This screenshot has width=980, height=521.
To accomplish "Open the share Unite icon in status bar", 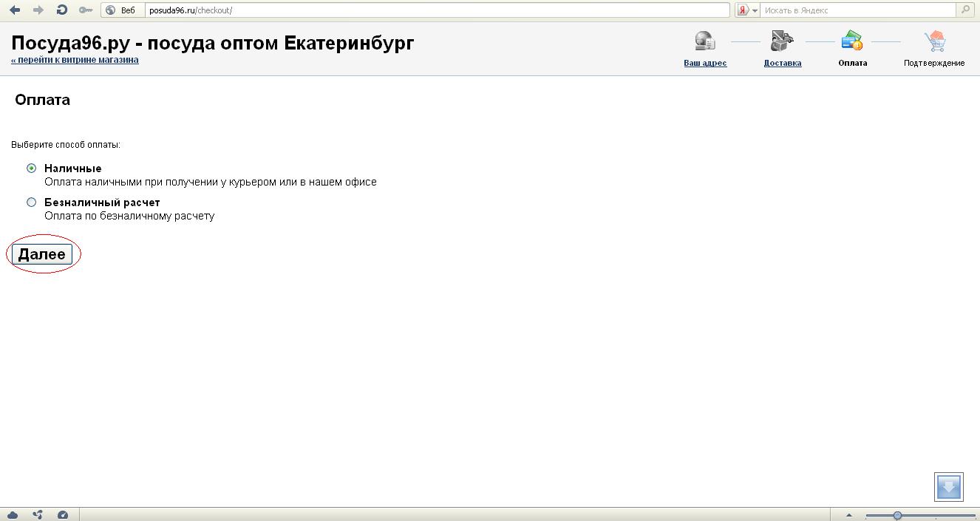I will (38, 515).
